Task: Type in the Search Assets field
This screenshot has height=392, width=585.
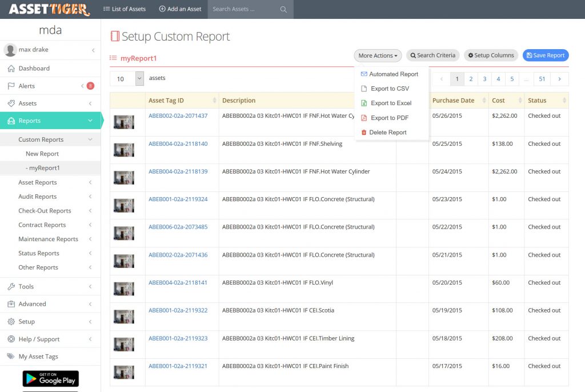Action: click(243, 9)
